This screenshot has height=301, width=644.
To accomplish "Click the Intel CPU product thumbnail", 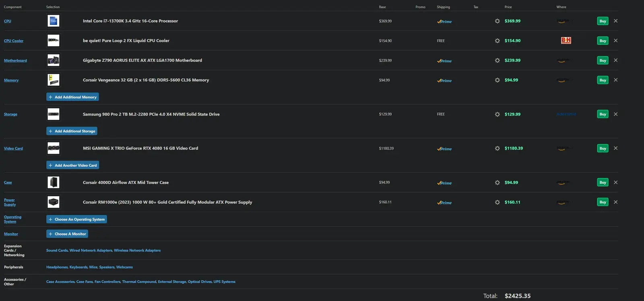I will click(x=54, y=21).
